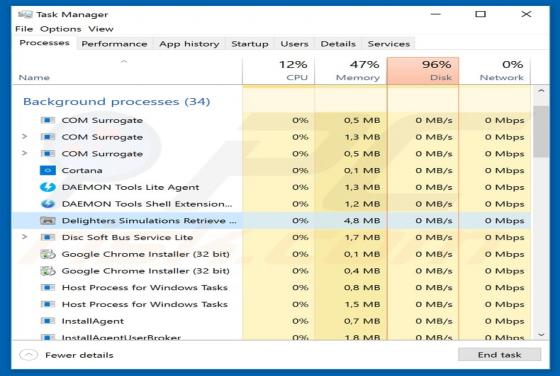Sort by the Memory column header

(x=351, y=71)
